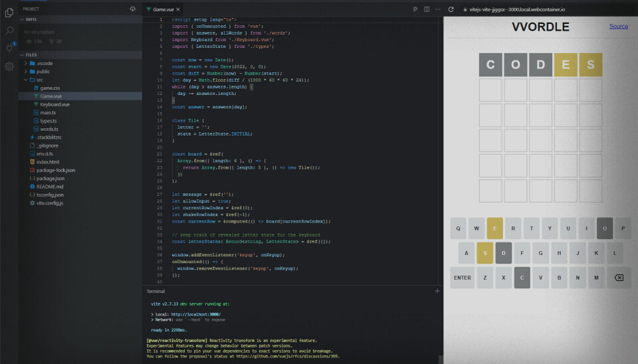638x364 pixels.
Task: Toggle the split editor layout icon
Action: 427,9
